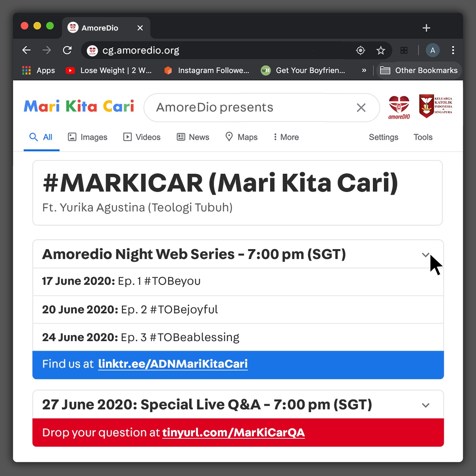Show hidden bookmarks via double chevron
This screenshot has width=476, height=476.
click(364, 70)
